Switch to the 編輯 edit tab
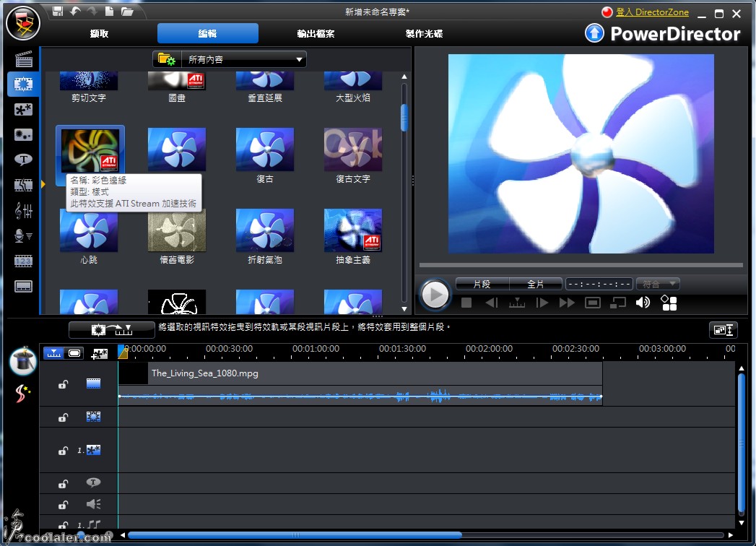The image size is (756, 546). 208,33
